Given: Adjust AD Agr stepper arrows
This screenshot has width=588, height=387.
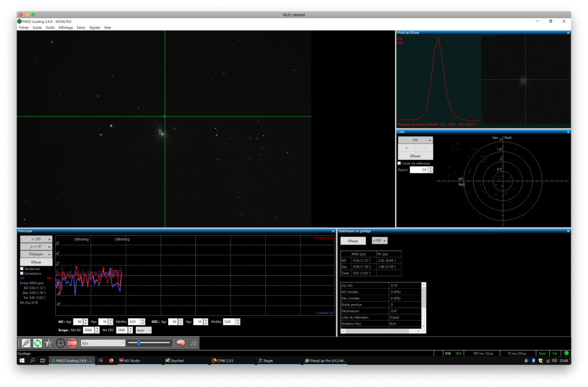Looking at the screenshot, I should pos(85,322).
